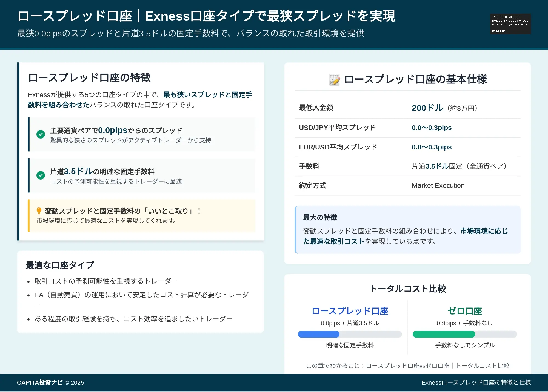Viewport: 548px width, 392px height.
Task: Click the memo pencil icon beside 基本仕様 heading
Action: [335, 80]
